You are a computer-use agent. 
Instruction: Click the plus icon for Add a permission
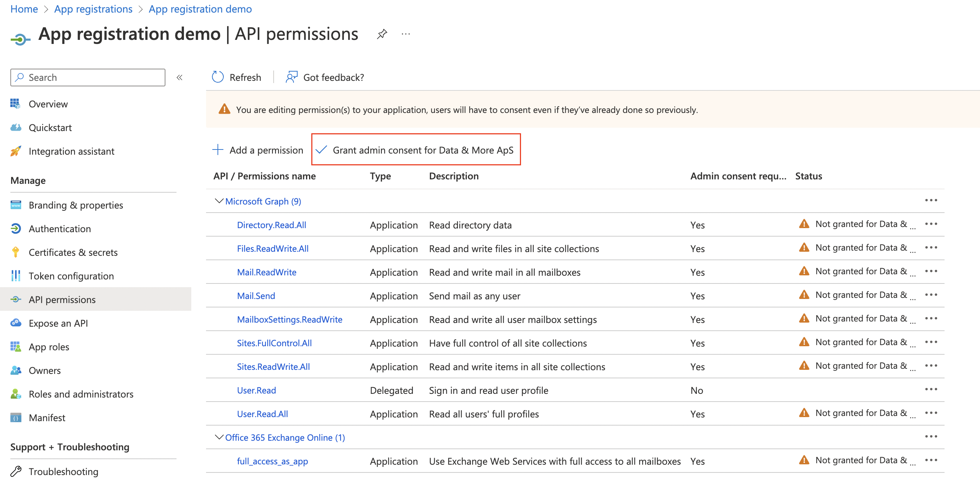(217, 150)
